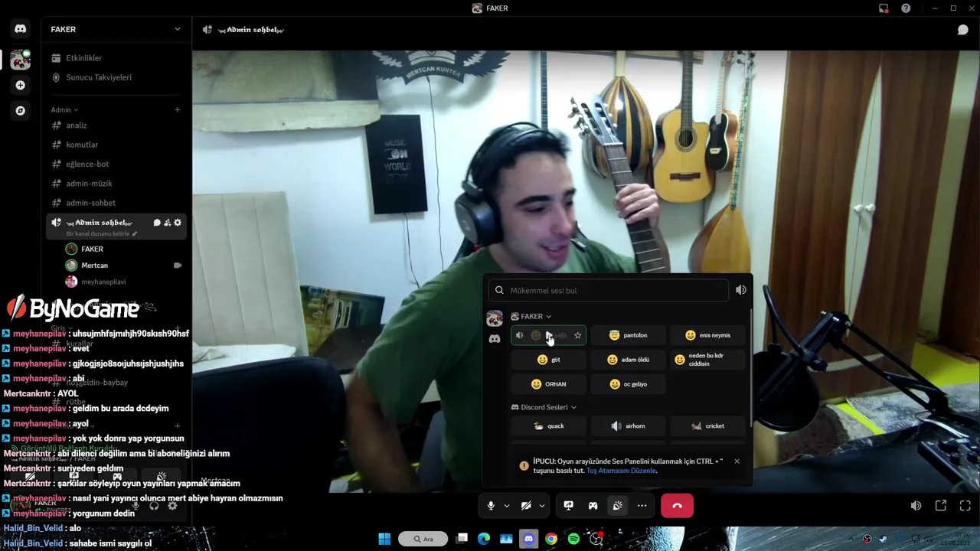Start an activity game controller icon

[x=593, y=506]
